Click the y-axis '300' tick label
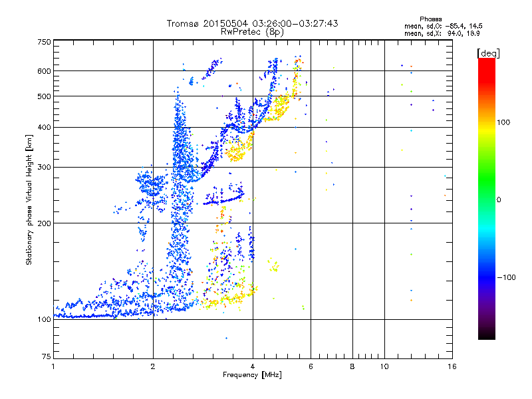Image resolution: width=532 pixels, height=399 pixels. click(x=44, y=167)
